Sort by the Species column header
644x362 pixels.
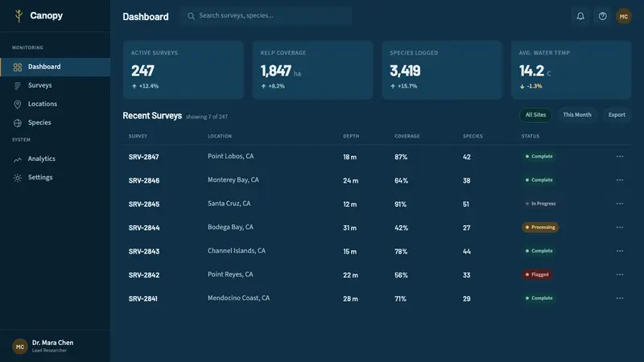click(473, 136)
